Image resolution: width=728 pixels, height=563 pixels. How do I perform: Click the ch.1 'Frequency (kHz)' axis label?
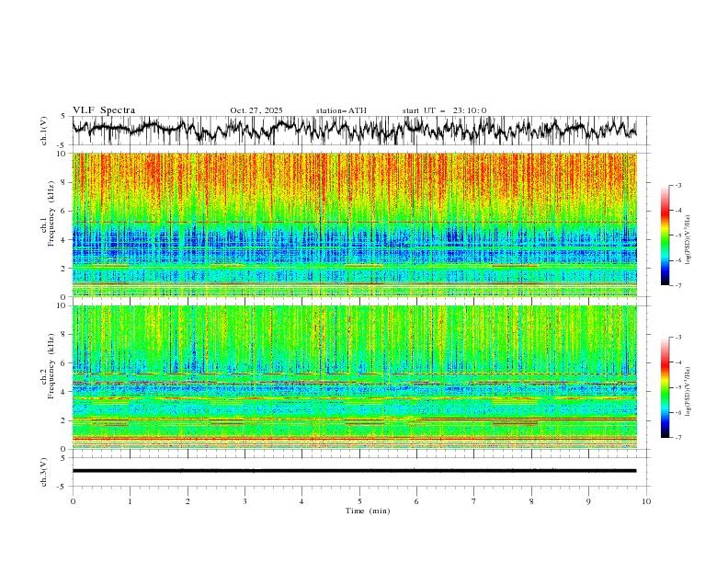[51, 213]
